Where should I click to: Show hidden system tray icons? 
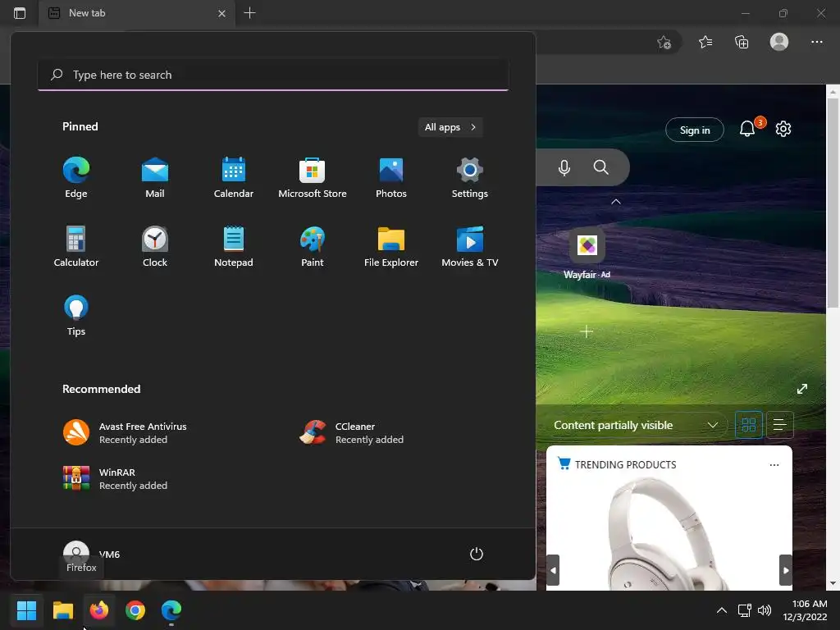[x=722, y=610]
